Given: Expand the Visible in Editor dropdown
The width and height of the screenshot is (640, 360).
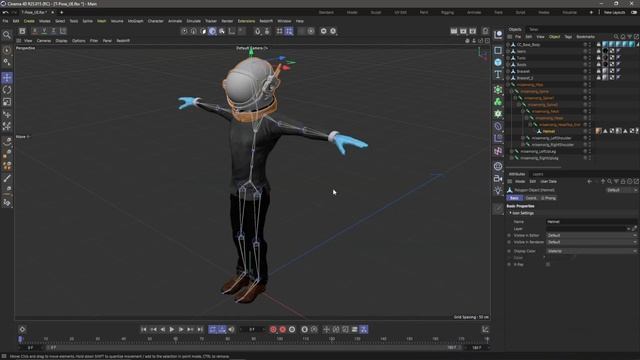Looking at the screenshot, I should click(591, 236).
